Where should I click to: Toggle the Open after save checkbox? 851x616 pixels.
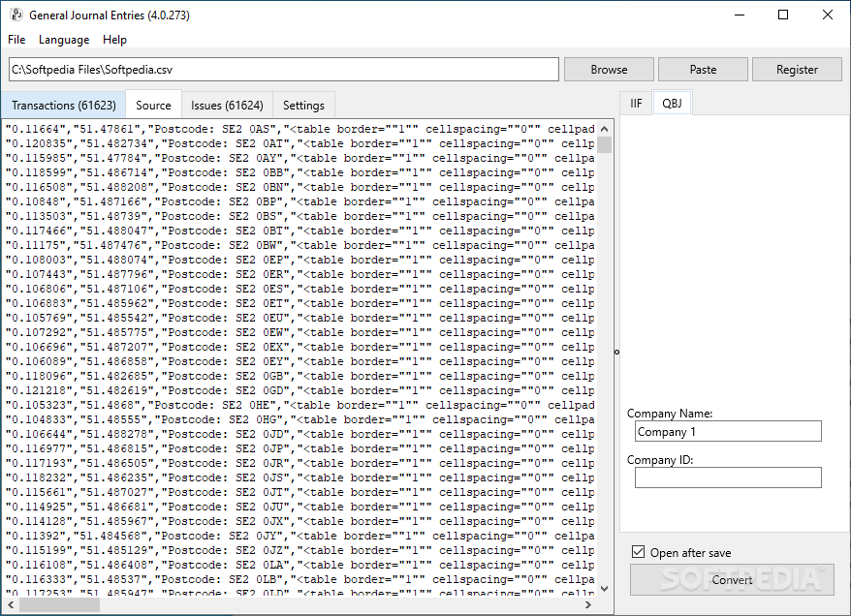tap(638, 552)
